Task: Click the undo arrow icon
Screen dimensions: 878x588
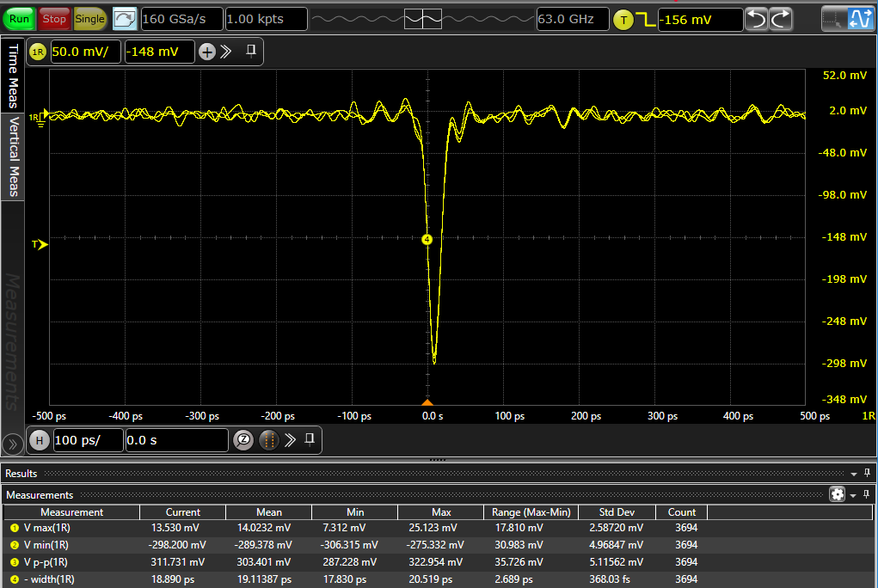Action: [x=756, y=19]
